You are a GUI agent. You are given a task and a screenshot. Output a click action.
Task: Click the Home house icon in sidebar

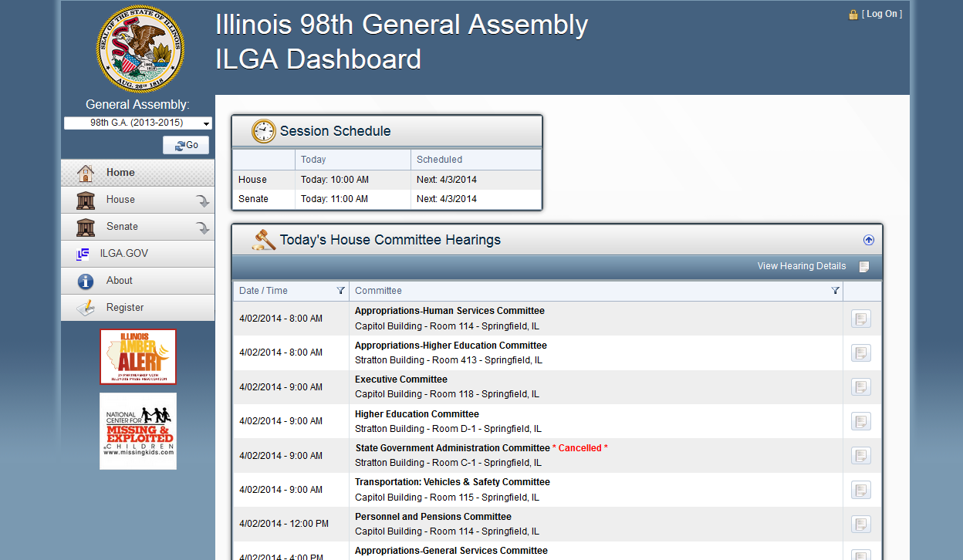click(x=85, y=173)
